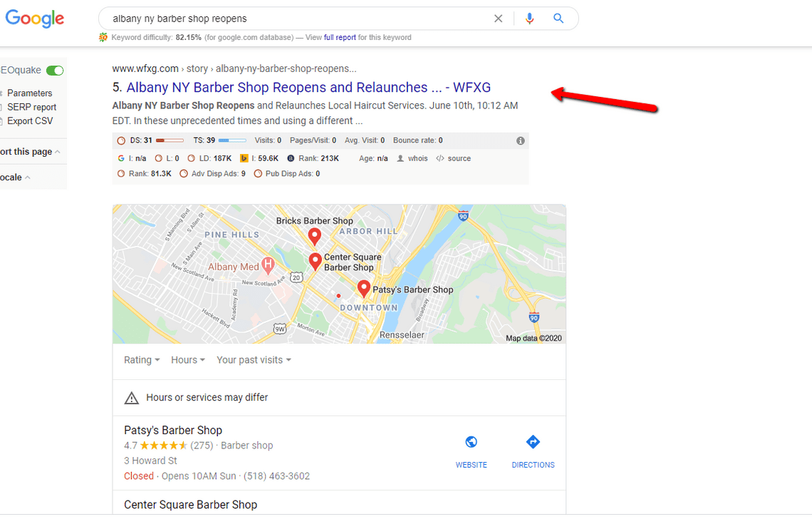Click the TS score bar

[x=232, y=140]
